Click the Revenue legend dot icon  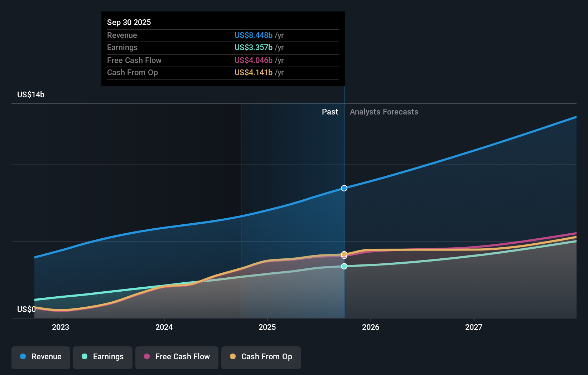(23, 357)
